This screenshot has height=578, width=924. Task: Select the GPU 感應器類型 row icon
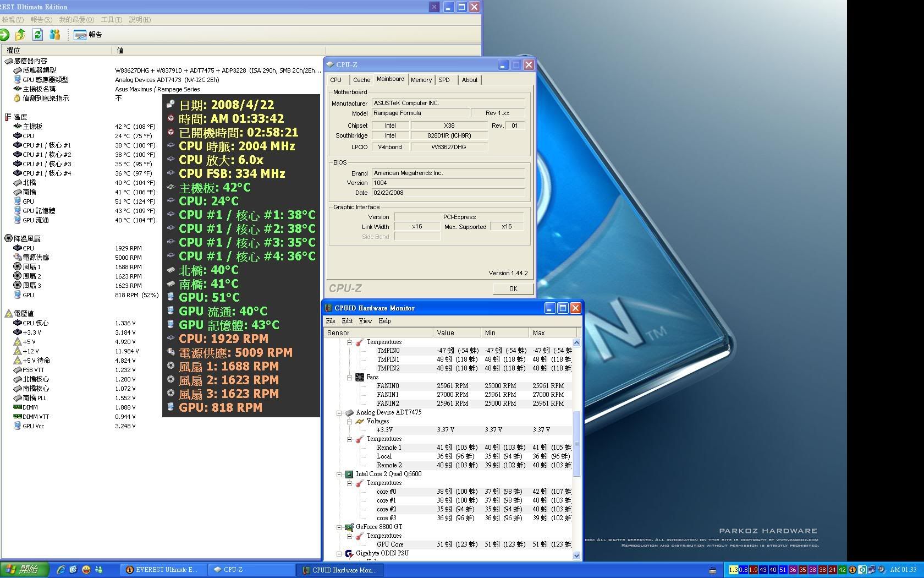(18, 80)
